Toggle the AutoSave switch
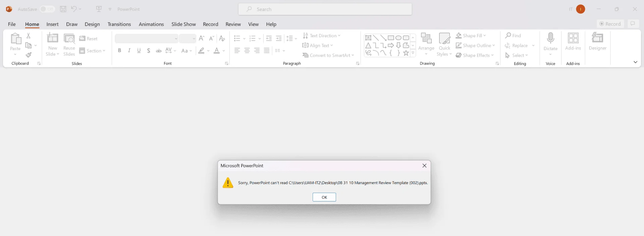644x236 pixels. tap(47, 9)
